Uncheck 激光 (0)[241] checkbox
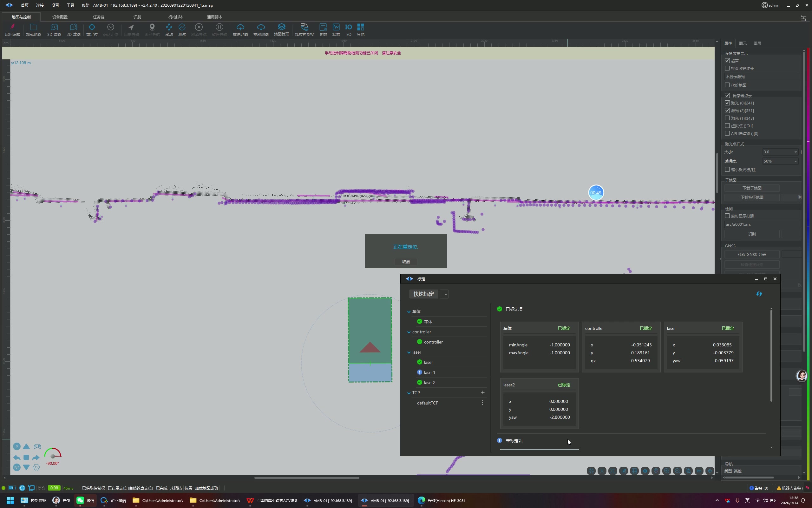 (727, 103)
